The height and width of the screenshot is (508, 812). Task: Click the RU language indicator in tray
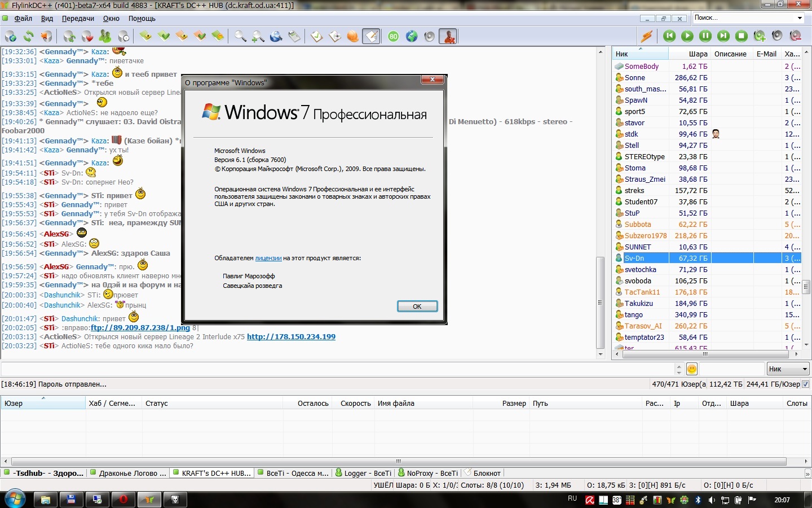point(572,499)
